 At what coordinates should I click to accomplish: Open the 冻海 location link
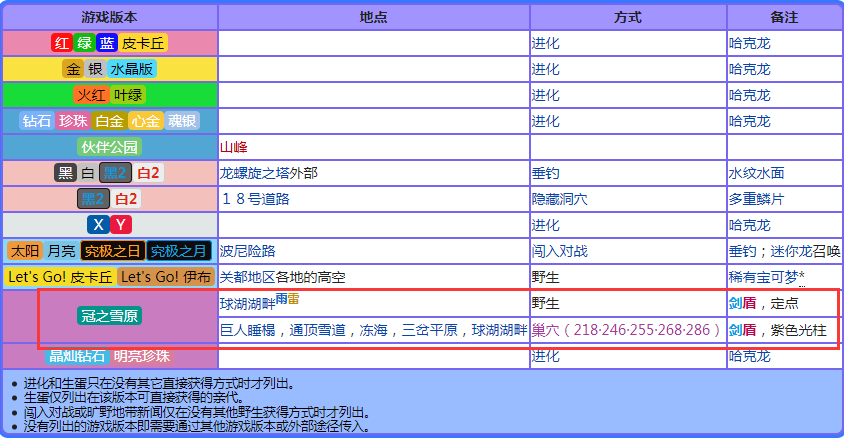tap(374, 330)
